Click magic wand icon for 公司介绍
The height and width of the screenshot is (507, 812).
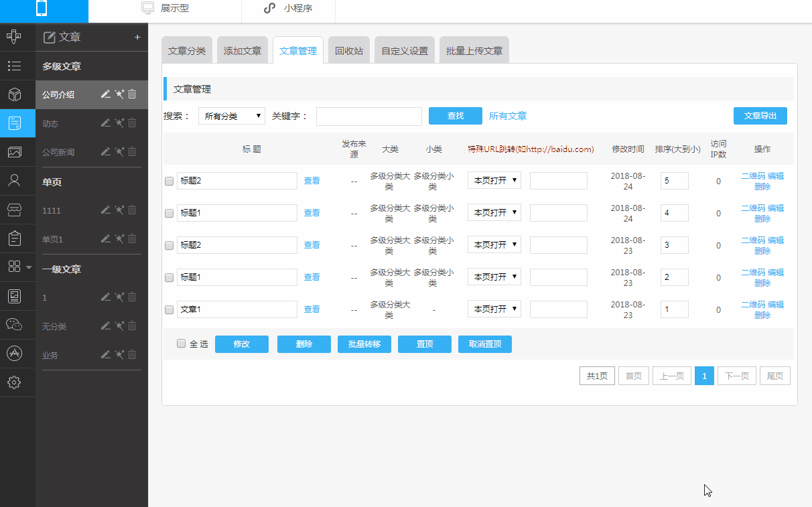click(x=119, y=94)
